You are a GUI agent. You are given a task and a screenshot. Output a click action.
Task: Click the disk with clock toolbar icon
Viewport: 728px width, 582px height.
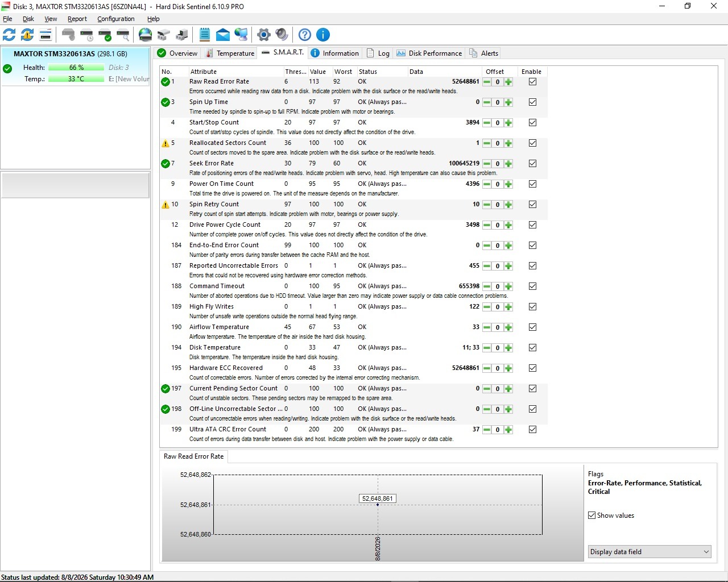pos(86,35)
